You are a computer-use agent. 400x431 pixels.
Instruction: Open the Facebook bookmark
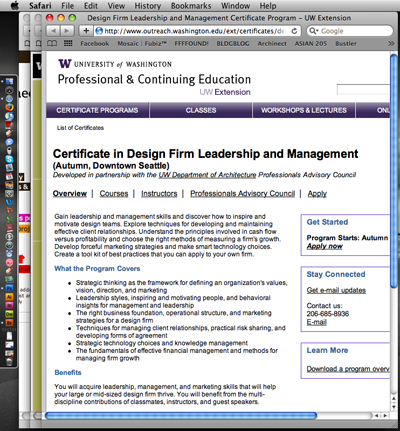pos(95,44)
